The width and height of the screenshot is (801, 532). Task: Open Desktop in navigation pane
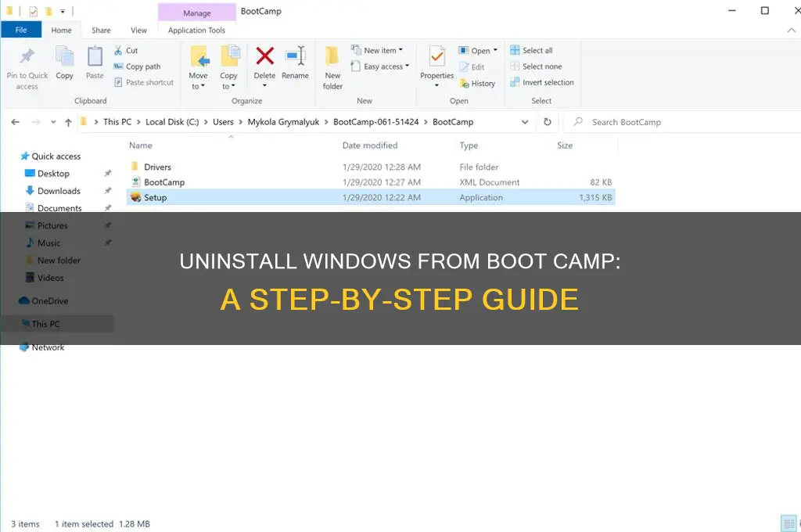click(x=53, y=174)
